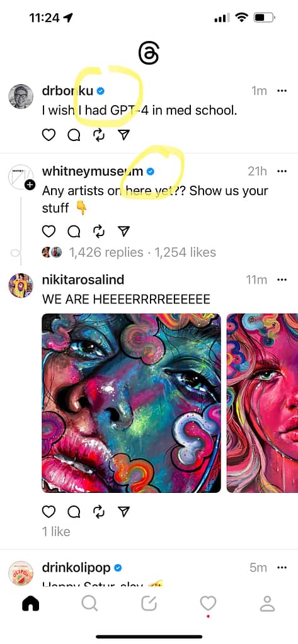Open more options for drbonku's post

pyautogui.click(x=282, y=91)
